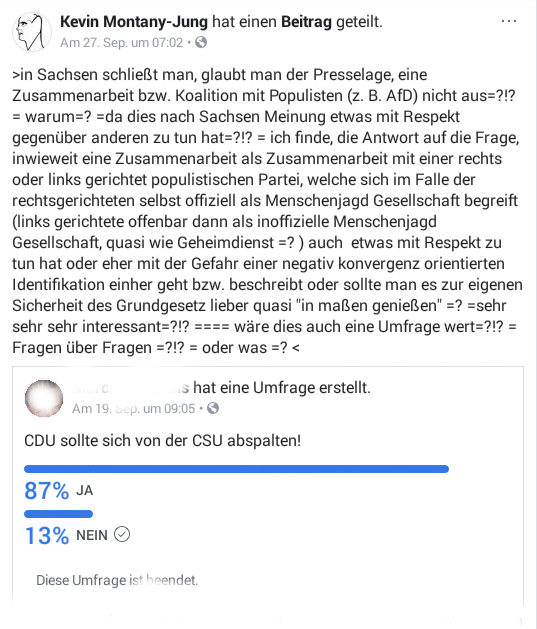Image resolution: width=537 pixels, height=629 pixels.
Task: Click the JA option label
Action: tap(85, 491)
